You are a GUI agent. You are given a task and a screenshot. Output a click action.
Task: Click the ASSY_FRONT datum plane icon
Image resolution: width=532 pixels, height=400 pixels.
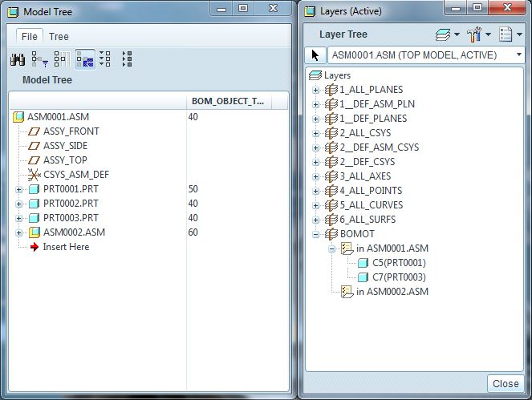[x=34, y=131]
